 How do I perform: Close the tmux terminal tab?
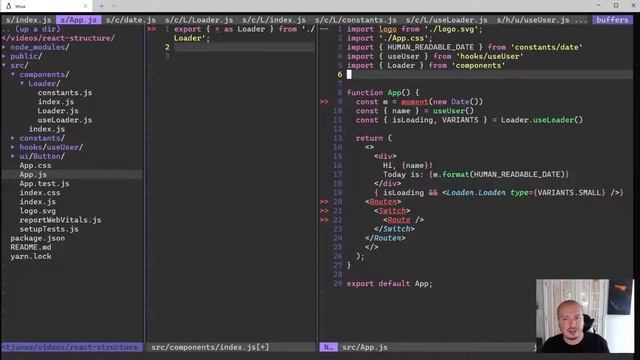[x=85, y=6]
